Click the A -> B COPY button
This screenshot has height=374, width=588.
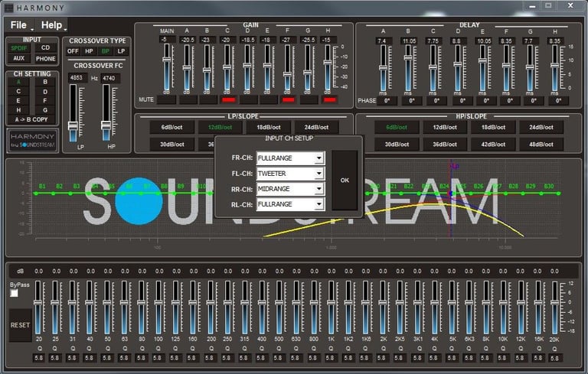point(31,119)
